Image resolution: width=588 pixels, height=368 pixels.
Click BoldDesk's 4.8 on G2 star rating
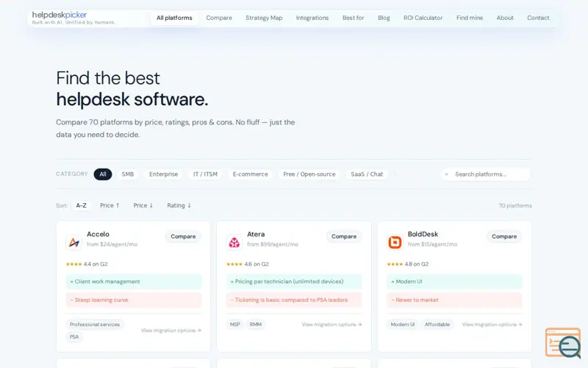point(408,264)
